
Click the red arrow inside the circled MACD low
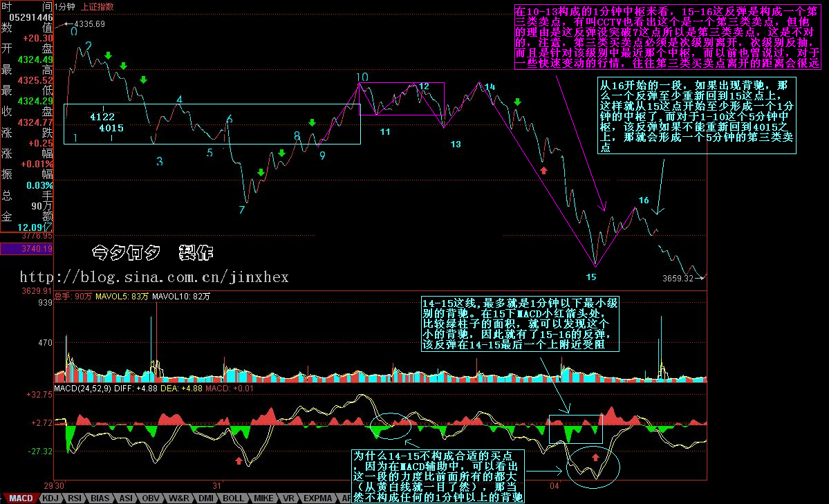coord(595,456)
